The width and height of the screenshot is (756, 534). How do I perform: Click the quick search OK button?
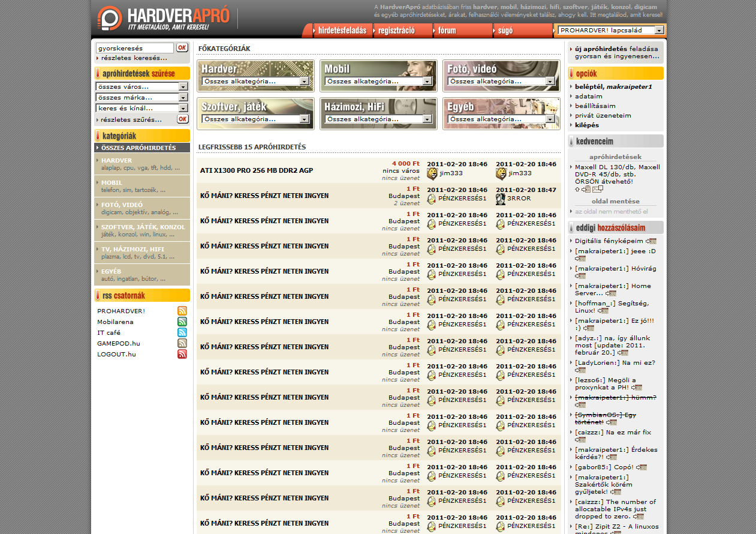[x=182, y=47]
